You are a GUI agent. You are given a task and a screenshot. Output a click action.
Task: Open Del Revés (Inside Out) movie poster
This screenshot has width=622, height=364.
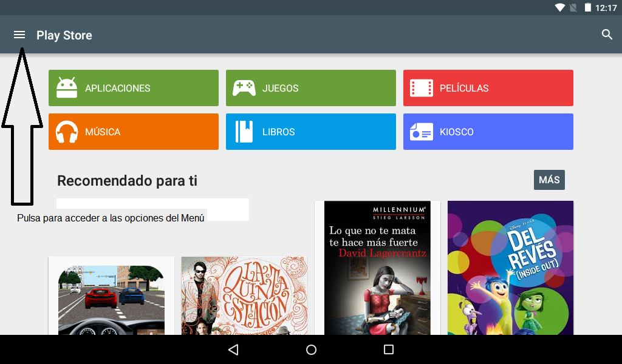tap(510, 268)
